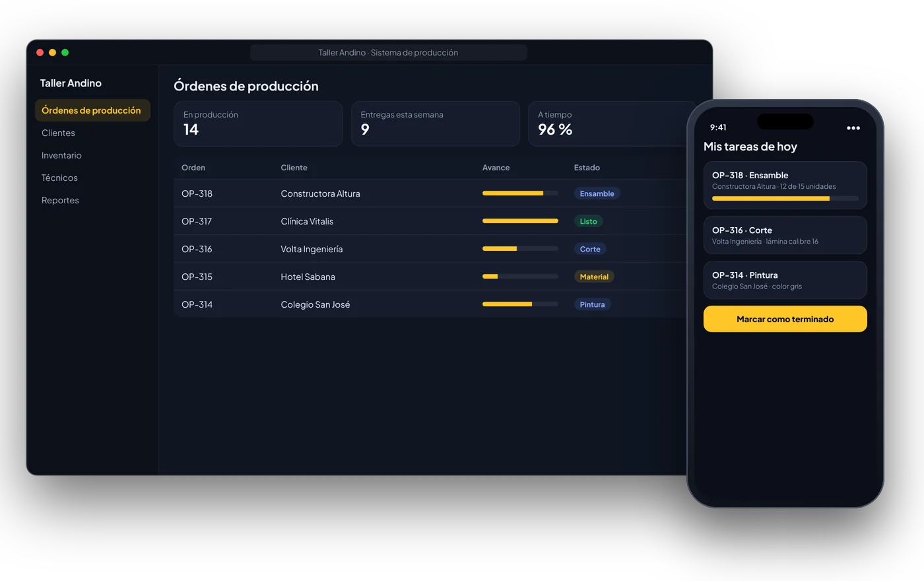Click the Colegio San José progress bar
924x581 pixels.
click(520, 304)
